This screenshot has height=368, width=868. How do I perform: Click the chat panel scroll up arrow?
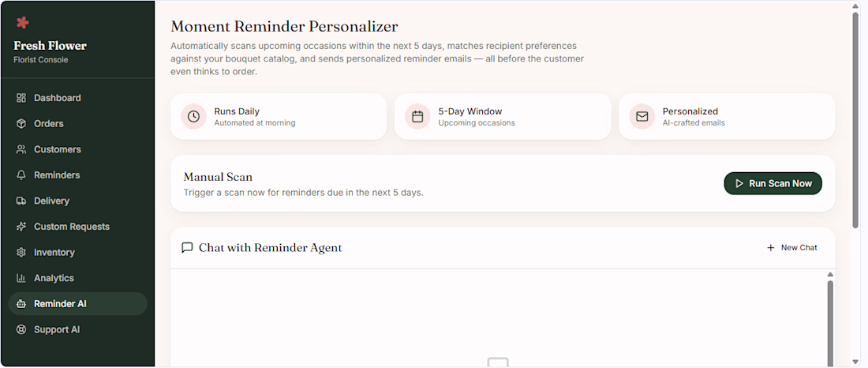[x=830, y=274]
